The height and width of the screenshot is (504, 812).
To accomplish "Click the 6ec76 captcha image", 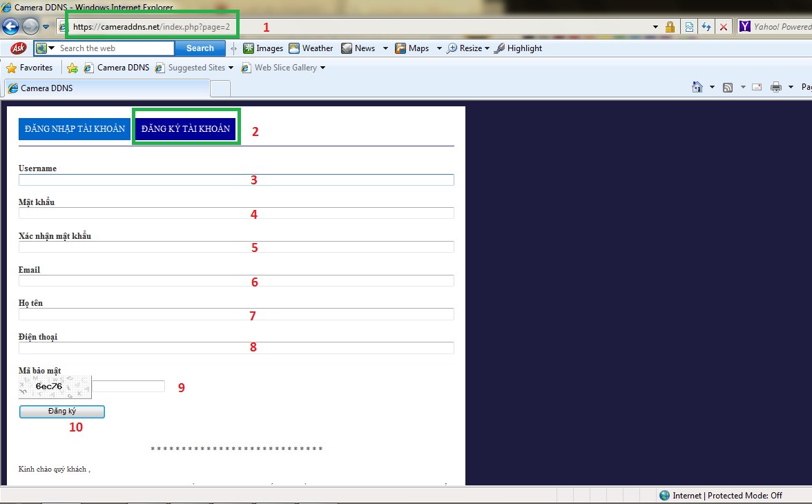I will (55, 387).
